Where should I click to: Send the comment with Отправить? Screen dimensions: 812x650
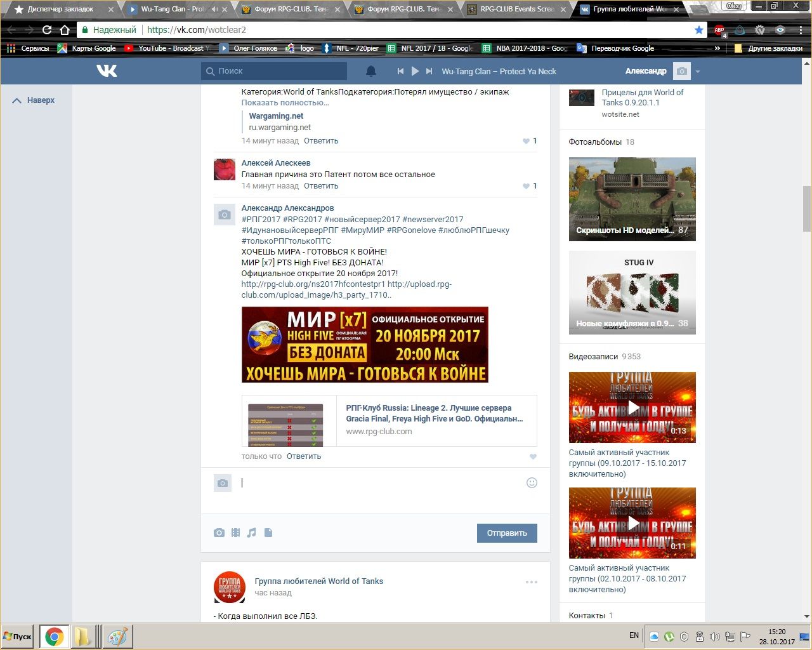coord(507,533)
